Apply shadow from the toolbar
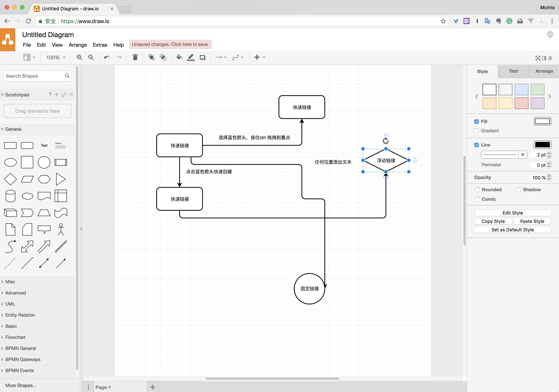This screenshot has height=392, width=559. 203,57
